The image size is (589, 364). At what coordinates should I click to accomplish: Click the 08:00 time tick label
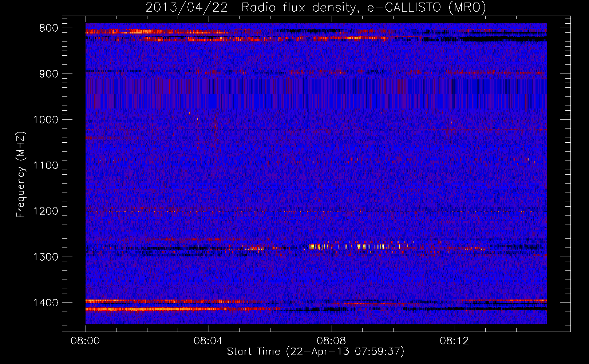pyautogui.click(x=85, y=341)
